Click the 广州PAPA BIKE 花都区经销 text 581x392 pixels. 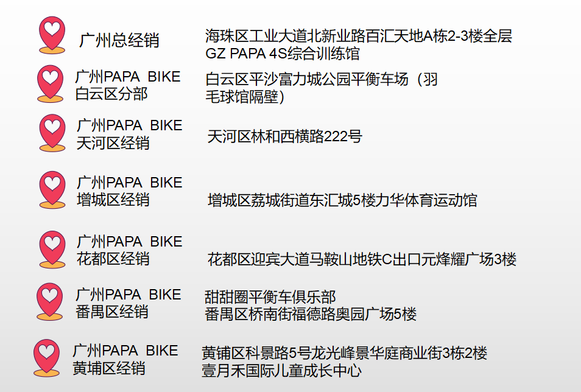[x=129, y=250]
